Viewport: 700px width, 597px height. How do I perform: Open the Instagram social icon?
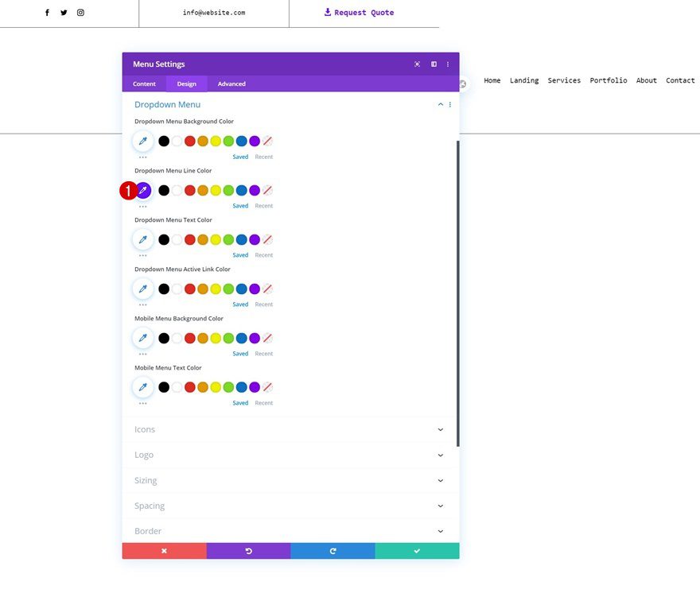[80, 13]
